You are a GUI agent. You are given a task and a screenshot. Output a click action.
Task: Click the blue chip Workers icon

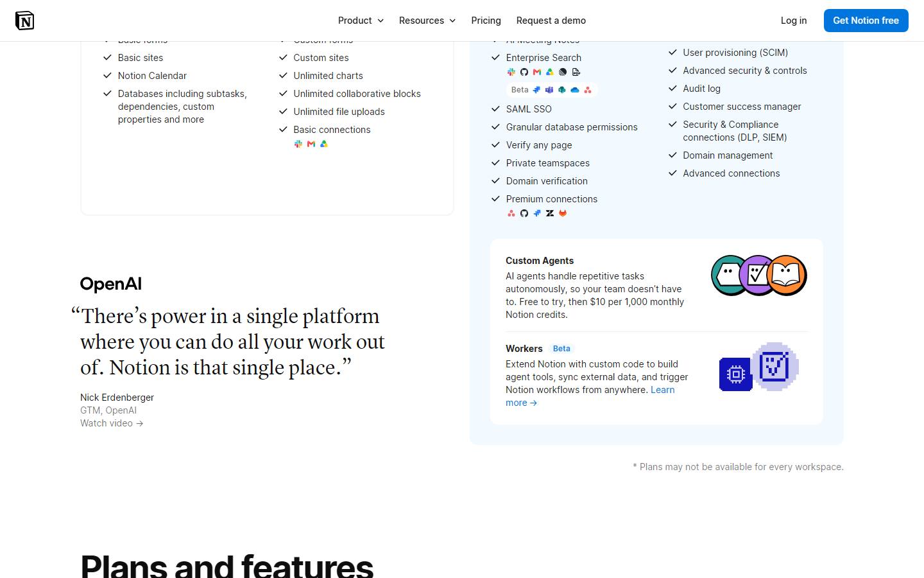[736, 374]
